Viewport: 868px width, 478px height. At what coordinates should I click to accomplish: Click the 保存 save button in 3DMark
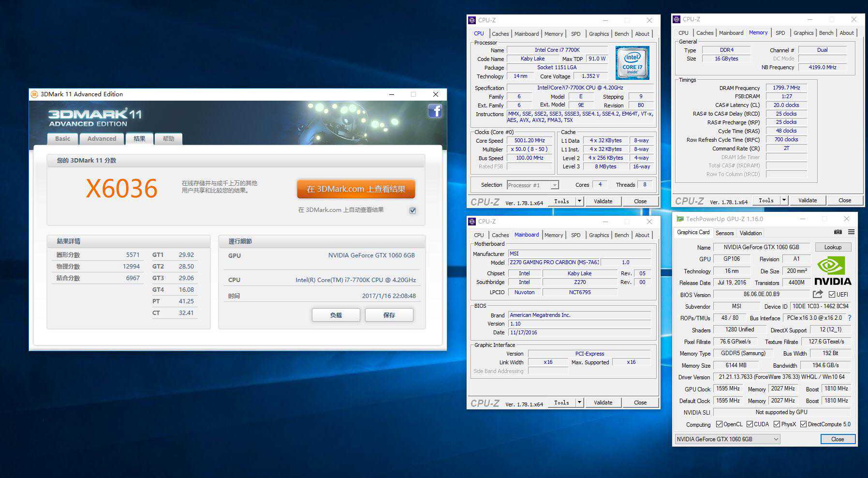[x=389, y=315]
